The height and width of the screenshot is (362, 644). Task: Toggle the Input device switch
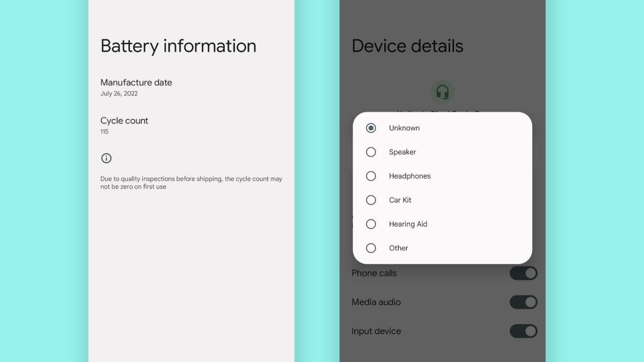pos(523,331)
